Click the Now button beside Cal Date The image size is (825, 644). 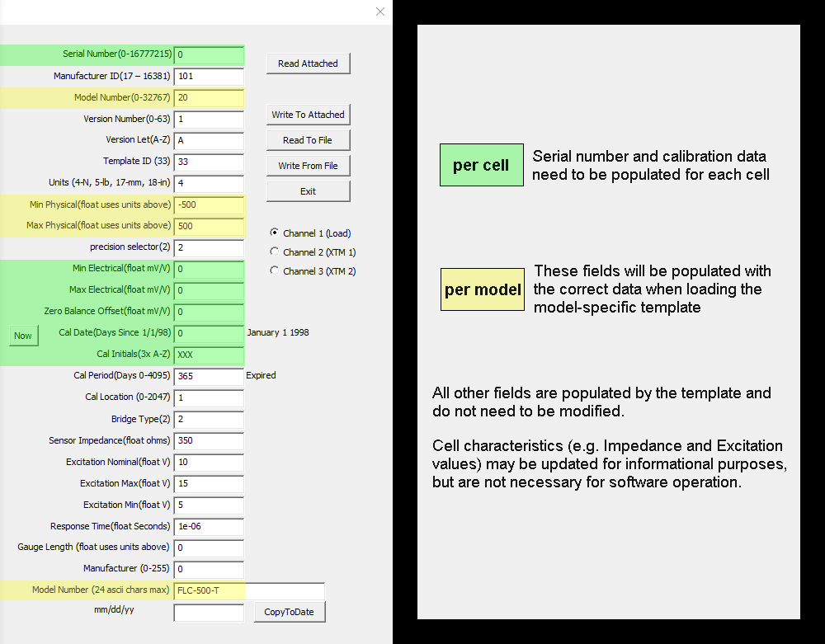tap(23, 336)
